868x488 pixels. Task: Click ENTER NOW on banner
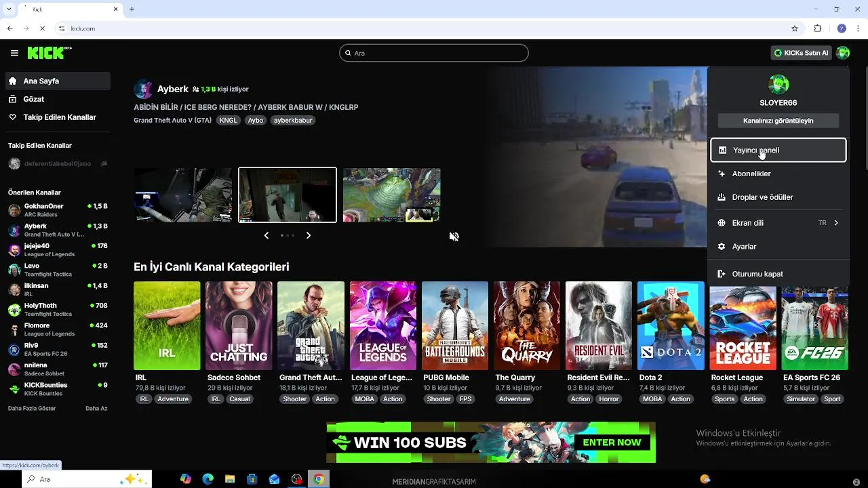[x=612, y=443]
